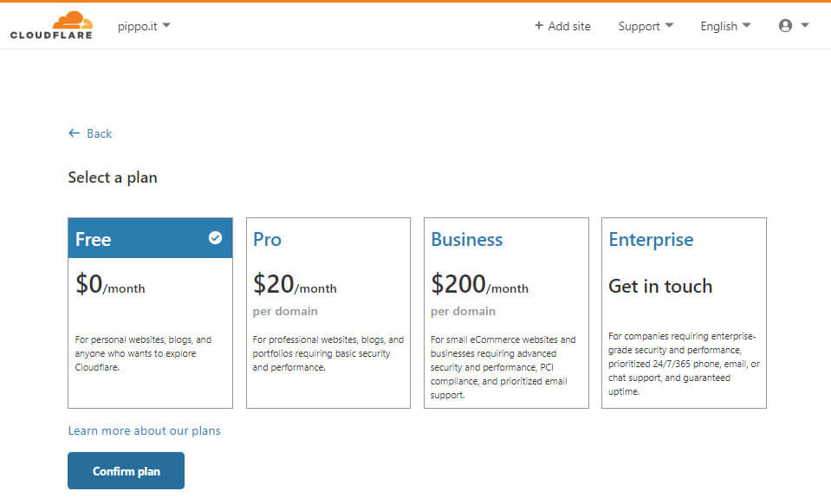Click the plus icon beside Add site
The height and width of the screenshot is (504, 831).
coord(538,25)
